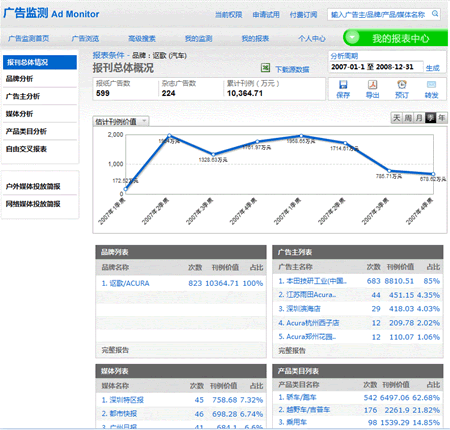Open the 下载源数据 download link
Screen dimensions: 450x430
point(292,69)
